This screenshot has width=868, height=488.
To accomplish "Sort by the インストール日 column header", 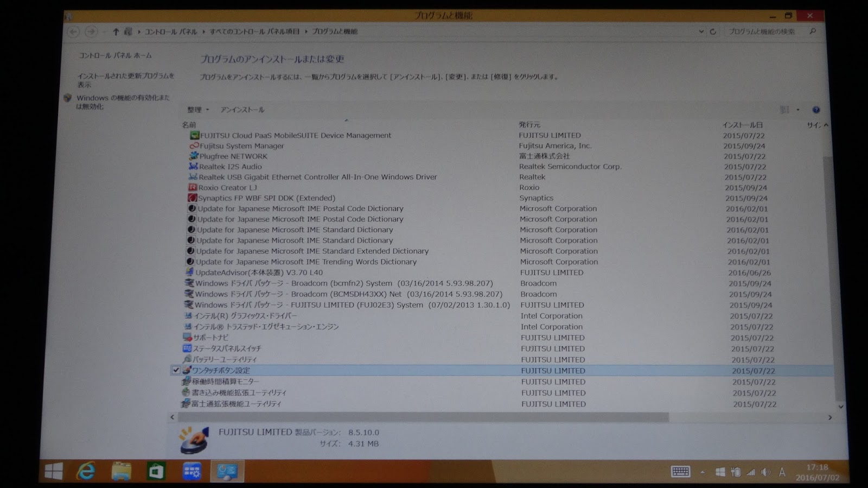I will pyautogui.click(x=743, y=125).
